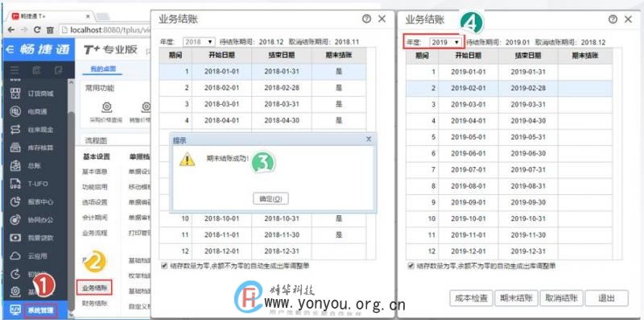
Task: Open the T-UFO report icon
Action: click(15, 184)
